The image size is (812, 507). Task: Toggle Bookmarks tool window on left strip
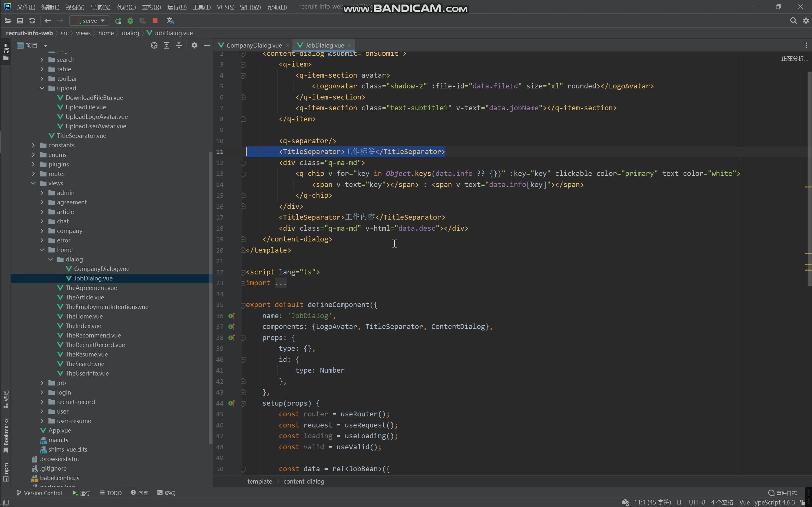click(x=6, y=434)
